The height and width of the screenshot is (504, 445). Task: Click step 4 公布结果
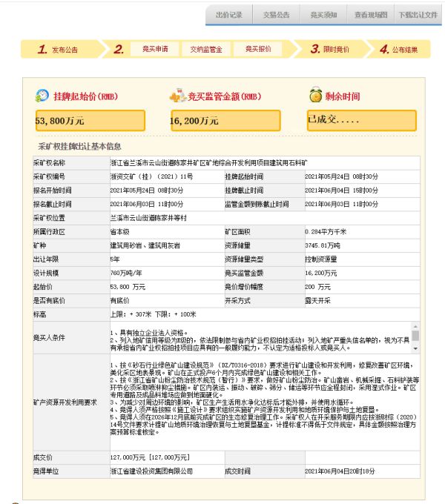point(399,50)
